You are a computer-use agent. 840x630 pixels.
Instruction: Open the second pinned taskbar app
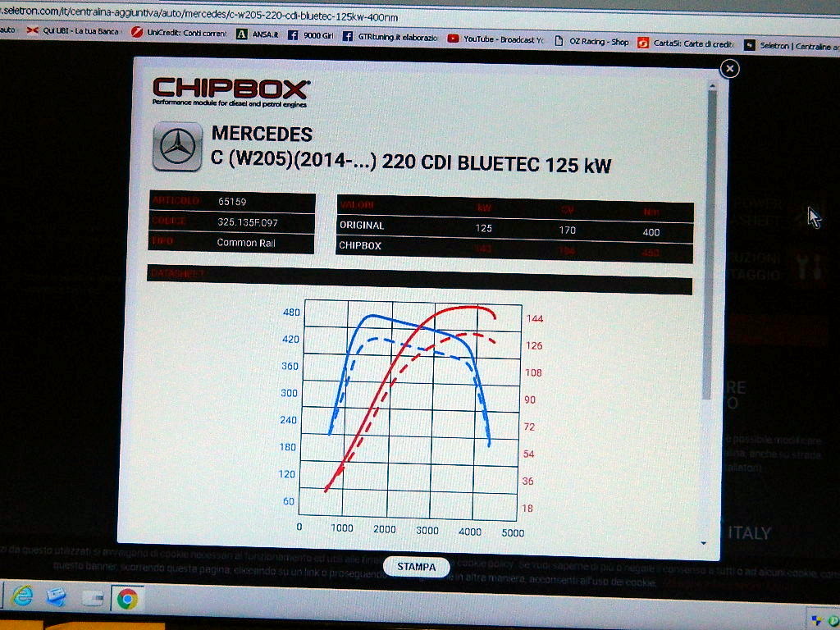tap(56, 596)
